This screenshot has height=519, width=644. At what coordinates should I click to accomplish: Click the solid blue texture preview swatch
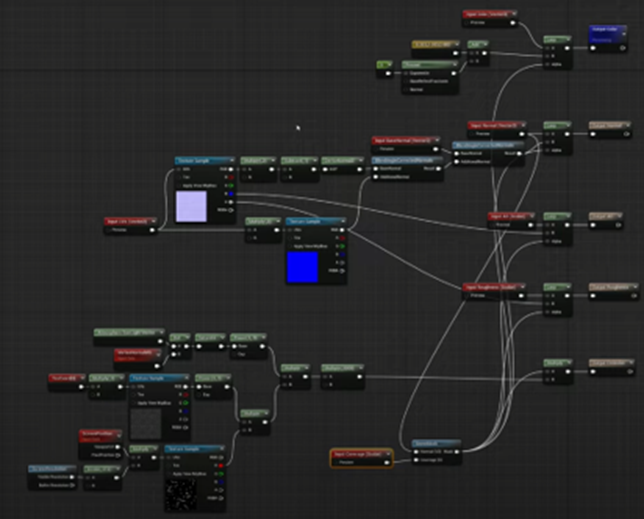click(x=303, y=267)
